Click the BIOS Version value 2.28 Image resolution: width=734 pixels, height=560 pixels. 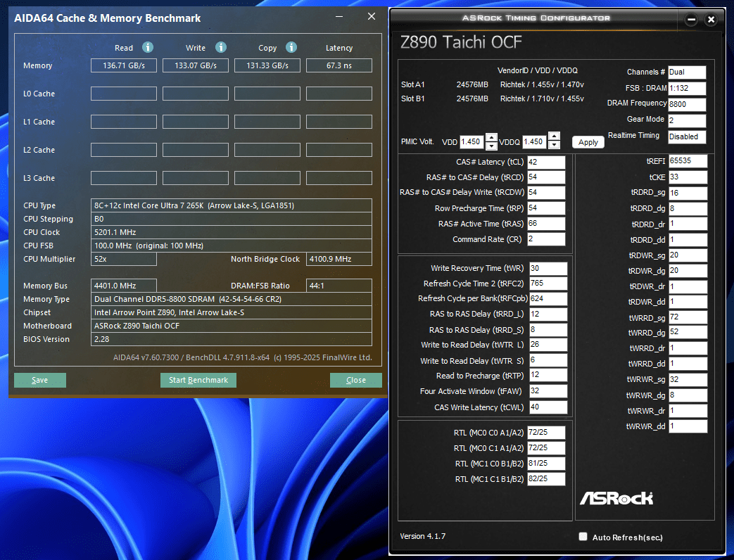click(232, 339)
